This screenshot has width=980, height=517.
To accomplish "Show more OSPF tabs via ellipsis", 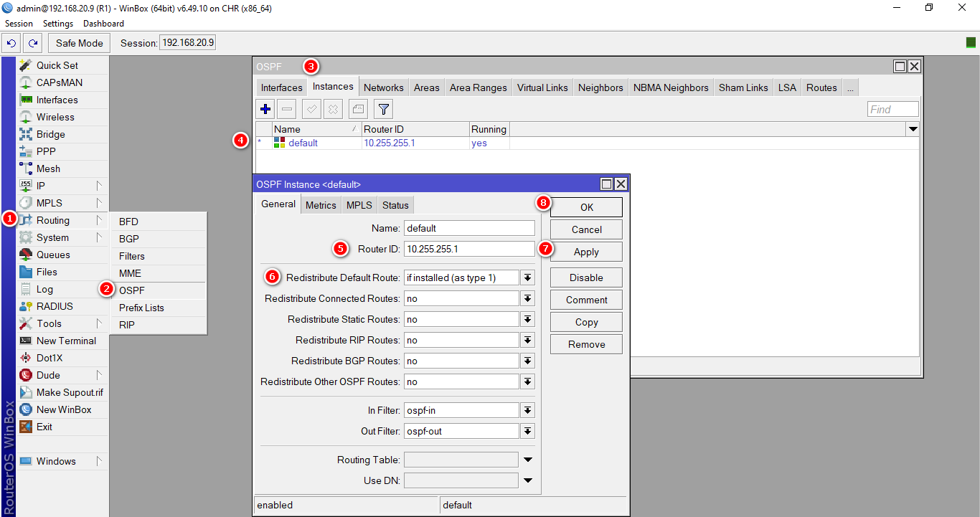I will (849, 87).
